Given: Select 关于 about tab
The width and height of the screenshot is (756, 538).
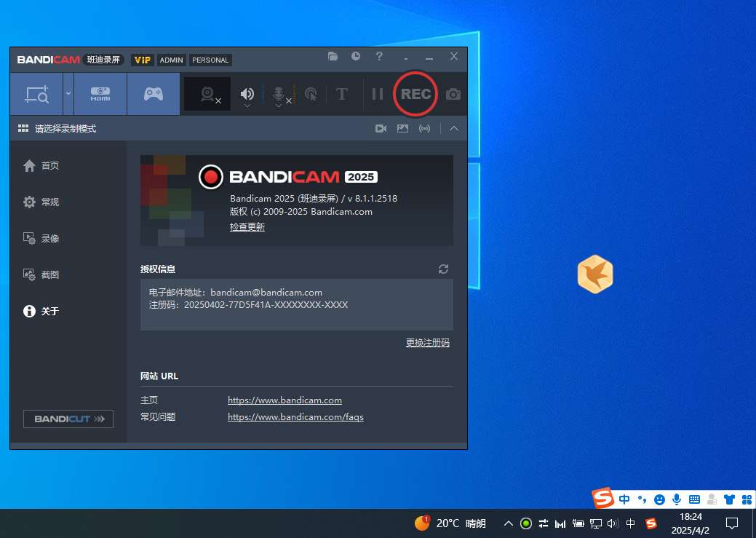Looking at the screenshot, I should [x=41, y=311].
